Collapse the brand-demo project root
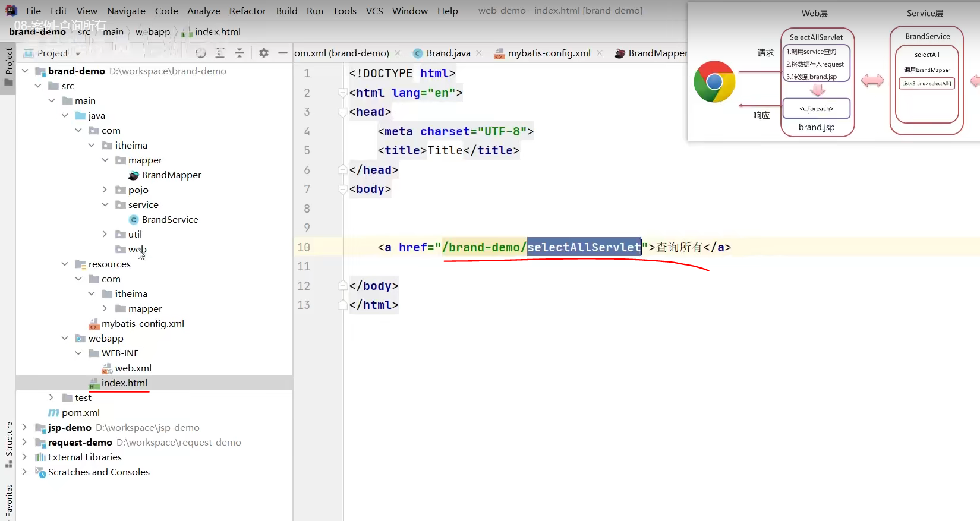980x521 pixels. tap(25, 71)
